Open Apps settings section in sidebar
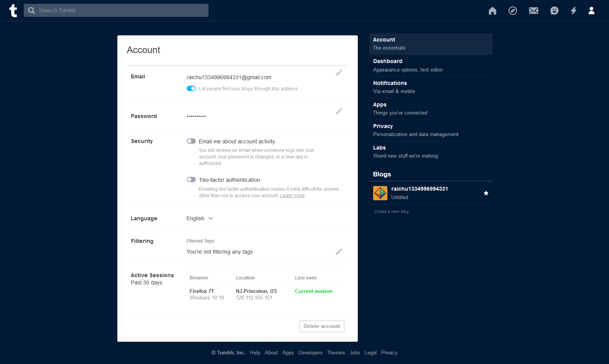The image size is (609, 364). coord(431,109)
